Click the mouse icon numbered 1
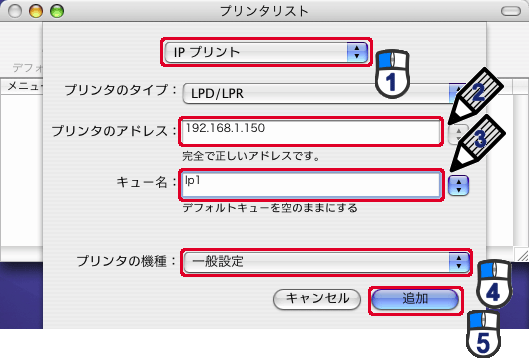The height and width of the screenshot is (360, 529). (392, 74)
